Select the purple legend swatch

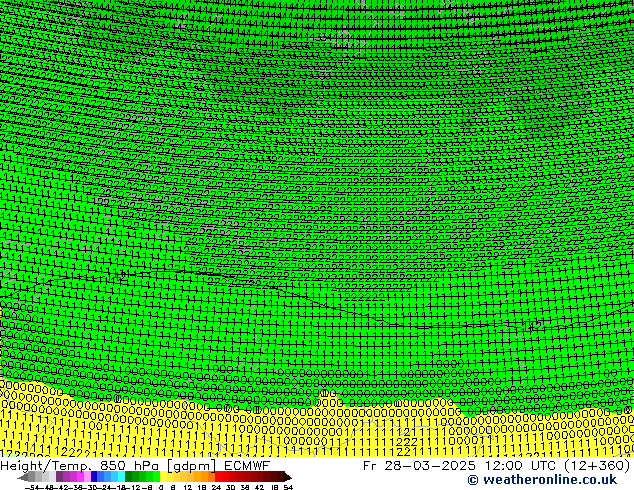pos(65,477)
